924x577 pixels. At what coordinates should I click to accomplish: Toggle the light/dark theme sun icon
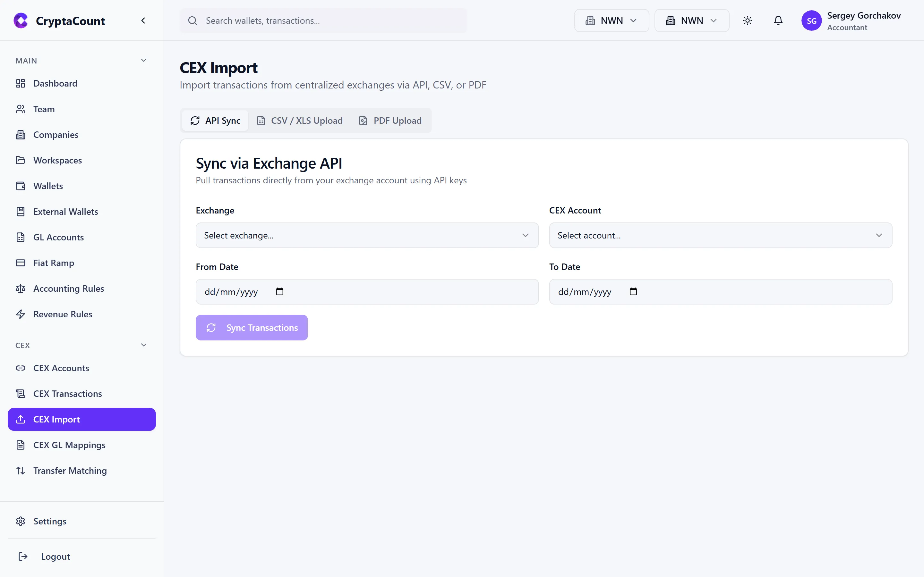point(747,21)
